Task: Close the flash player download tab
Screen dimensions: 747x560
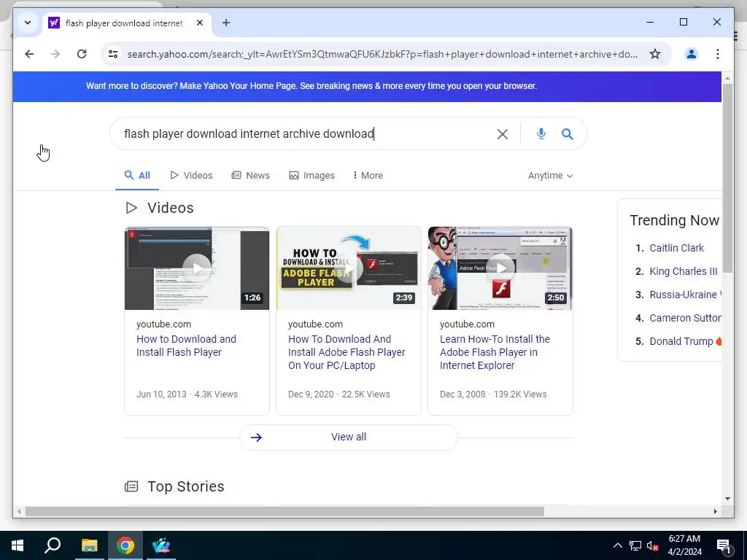Action: [200, 23]
